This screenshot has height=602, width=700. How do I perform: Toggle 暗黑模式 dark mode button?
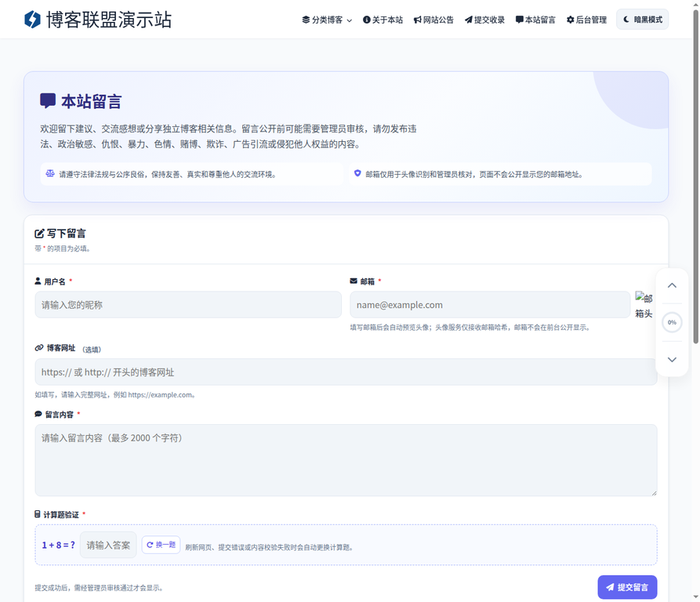pyautogui.click(x=643, y=19)
